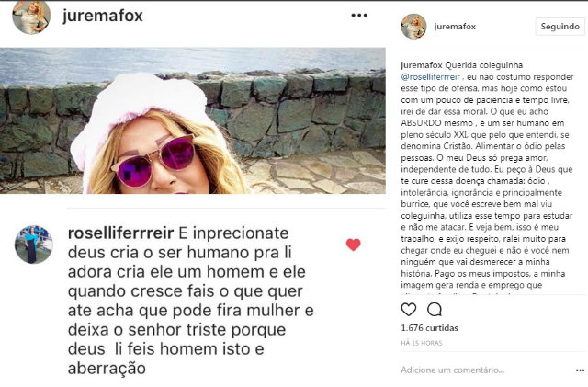
Task: Click the HÁ 15 HORAS timestamp
Action: [x=422, y=343]
